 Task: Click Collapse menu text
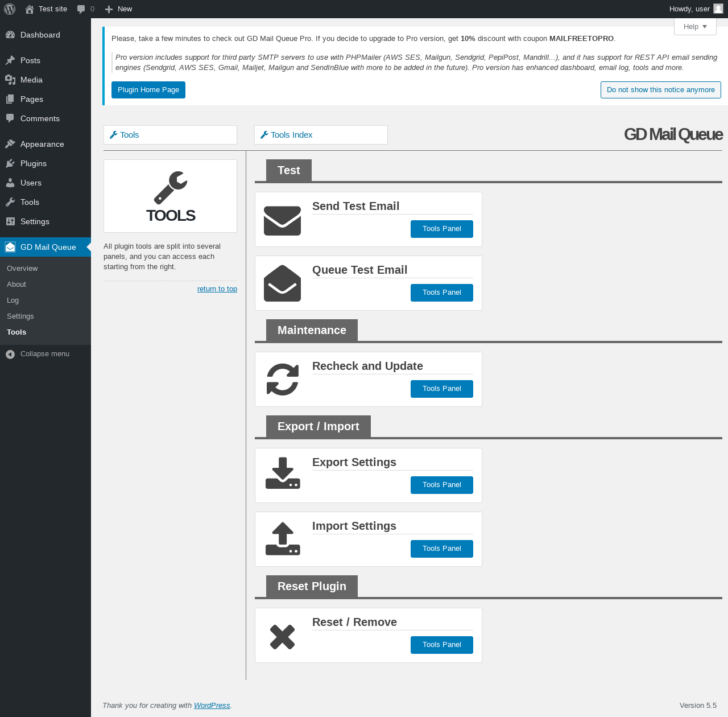(x=45, y=354)
